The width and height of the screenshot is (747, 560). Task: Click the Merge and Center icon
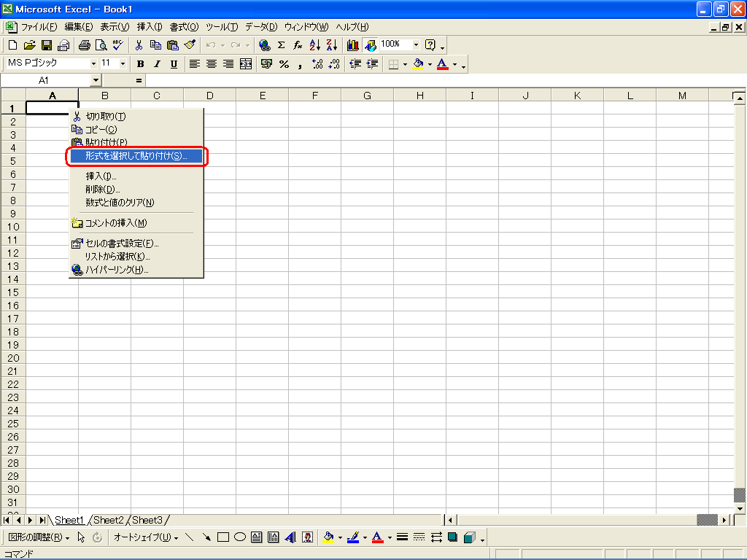pyautogui.click(x=246, y=64)
